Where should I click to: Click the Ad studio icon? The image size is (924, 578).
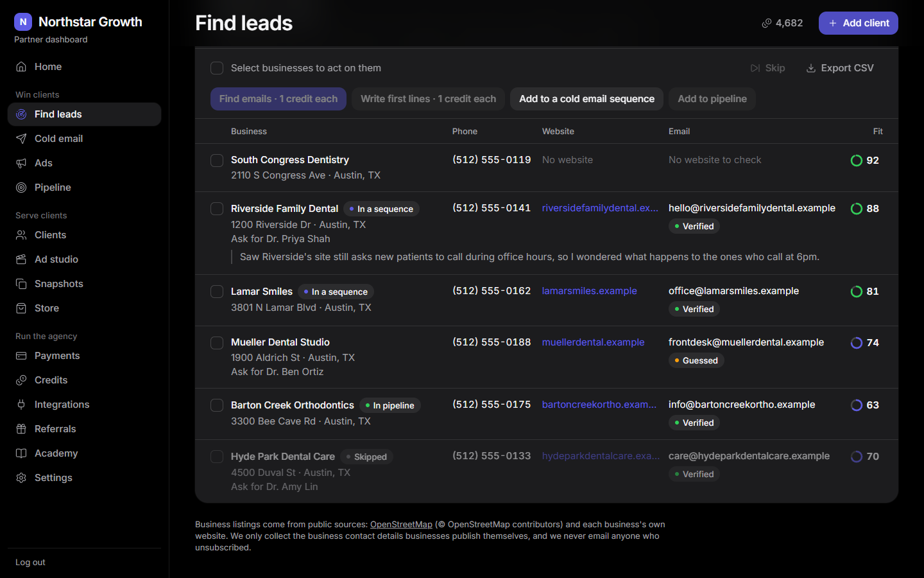(21, 259)
